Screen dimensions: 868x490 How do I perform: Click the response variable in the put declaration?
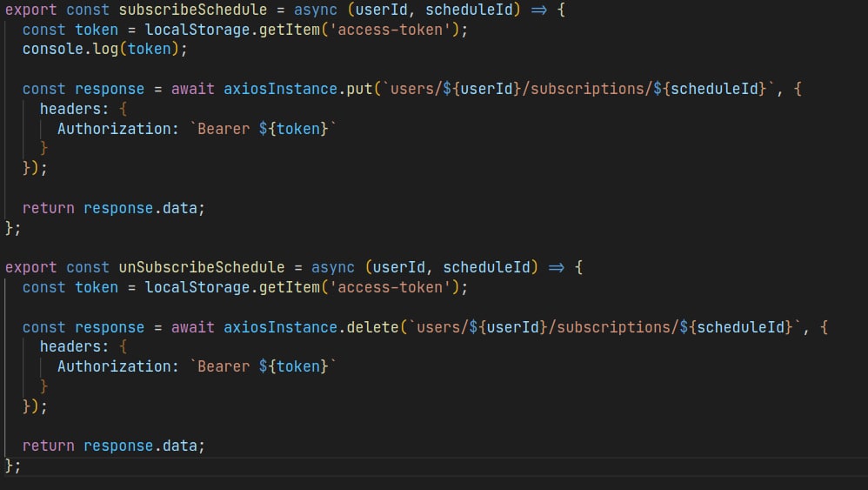click(110, 89)
